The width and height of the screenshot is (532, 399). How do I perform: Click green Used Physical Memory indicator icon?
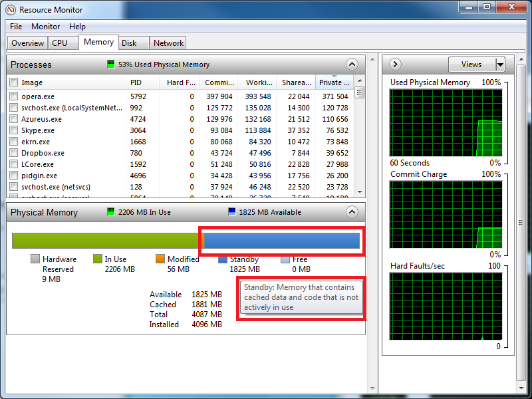111,64
